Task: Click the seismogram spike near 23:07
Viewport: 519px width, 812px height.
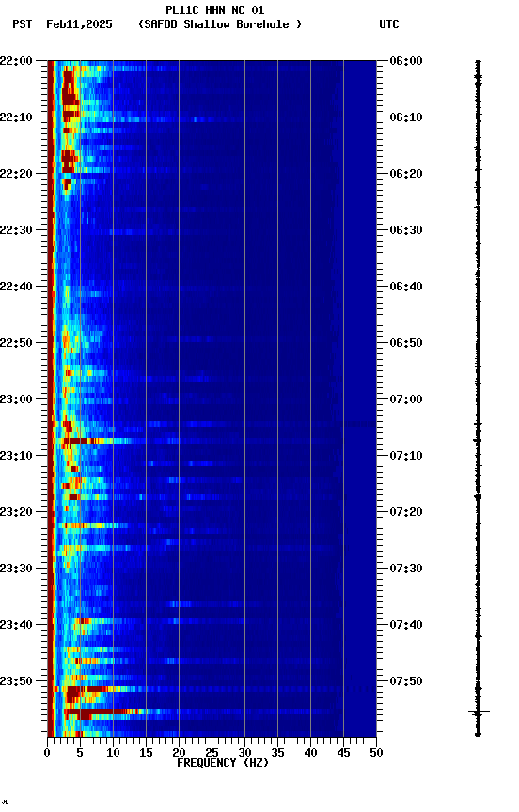Action: click(x=478, y=440)
